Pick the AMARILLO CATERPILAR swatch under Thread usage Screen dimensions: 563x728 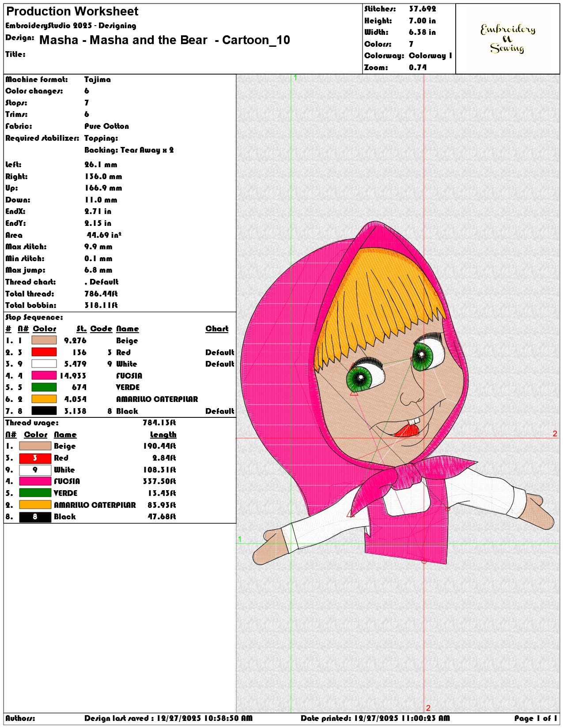35,505
